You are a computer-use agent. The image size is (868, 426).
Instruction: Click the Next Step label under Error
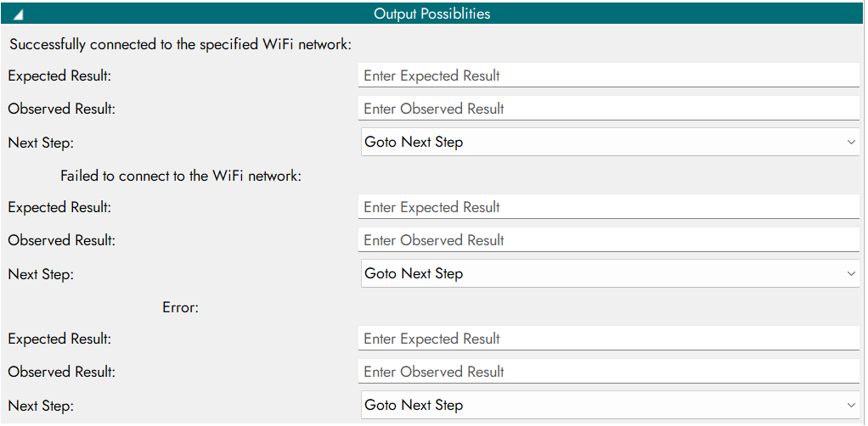(41, 406)
